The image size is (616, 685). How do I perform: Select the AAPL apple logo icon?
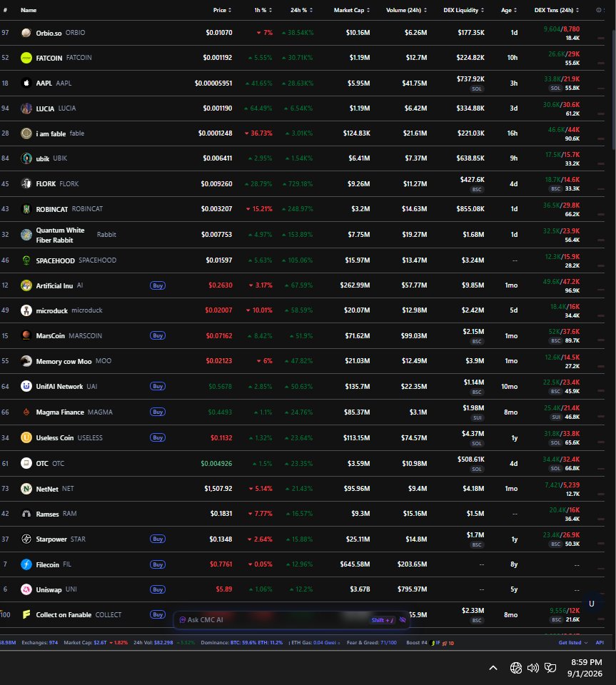coord(26,83)
